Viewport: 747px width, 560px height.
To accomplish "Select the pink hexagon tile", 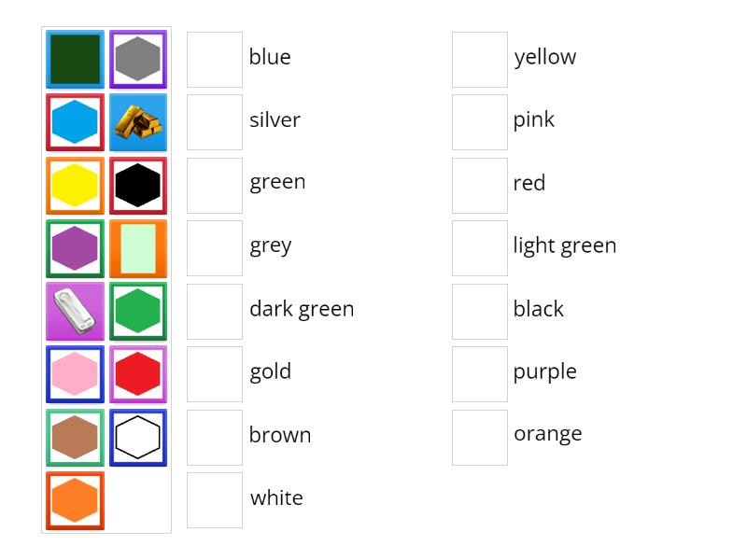I will [x=75, y=374].
